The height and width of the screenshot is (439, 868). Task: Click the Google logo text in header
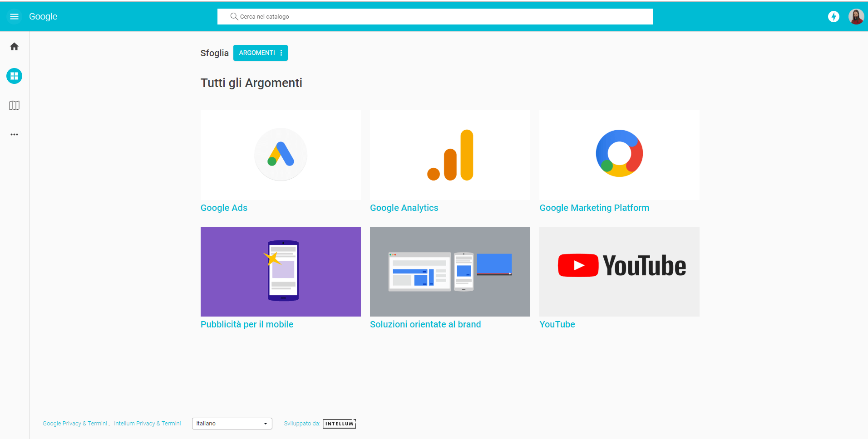43,17
